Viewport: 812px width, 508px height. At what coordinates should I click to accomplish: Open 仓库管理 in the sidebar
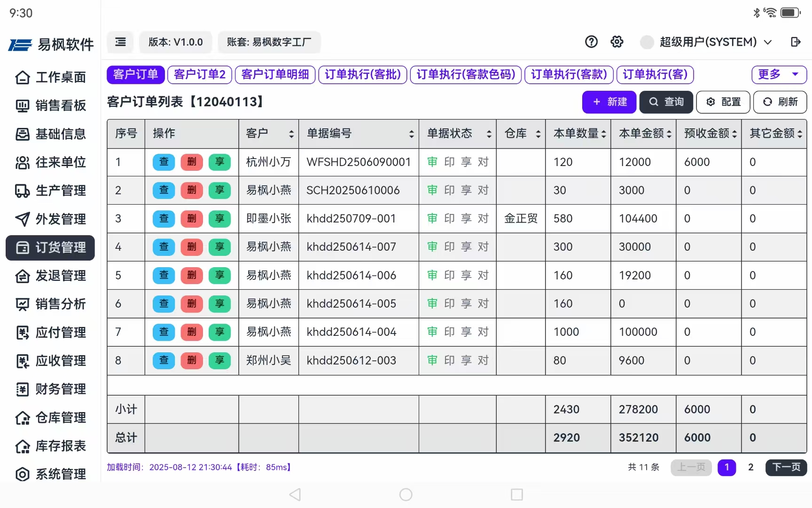point(50,418)
